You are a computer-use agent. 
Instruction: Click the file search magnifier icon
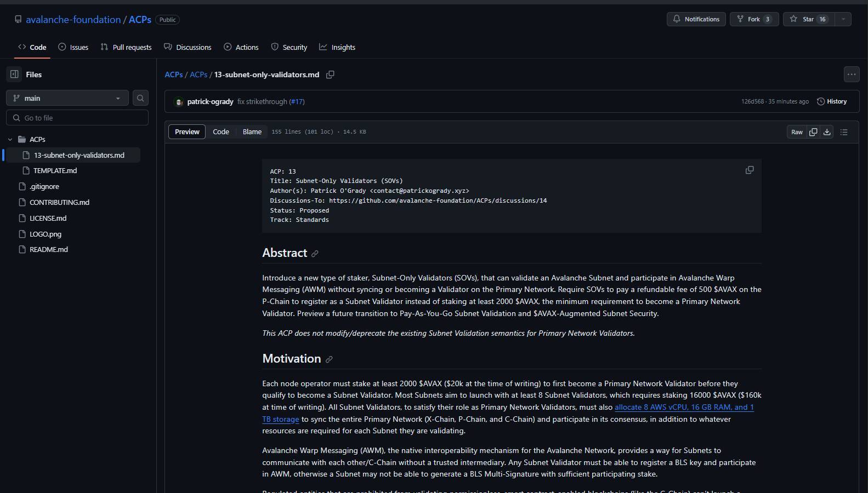coord(140,98)
